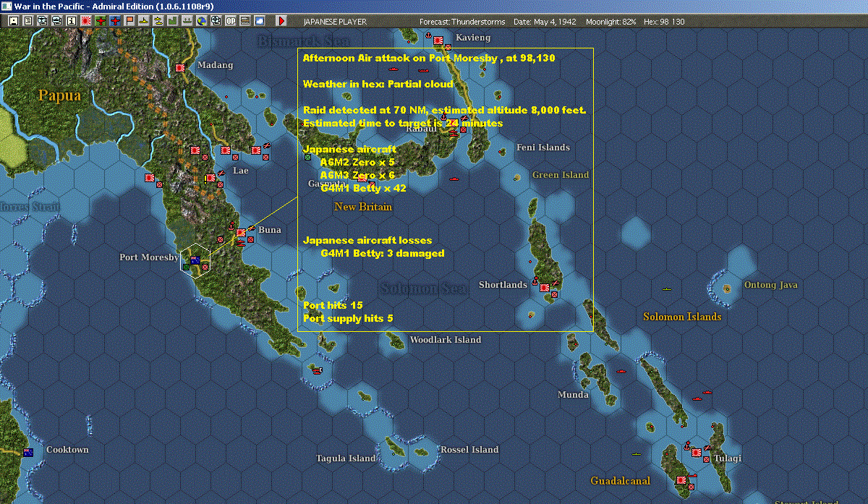The height and width of the screenshot is (504, 868).
Task: Click the Date: May 4, 1942 text
Action: coord(545,22)
